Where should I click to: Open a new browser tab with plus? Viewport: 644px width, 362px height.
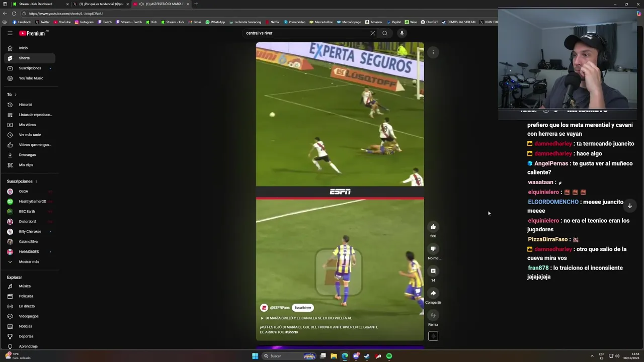point(196,4)
